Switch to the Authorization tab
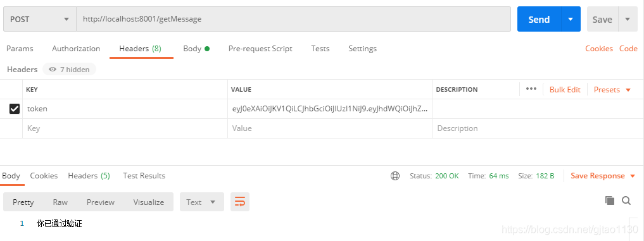This screenshot has width=644, height=241. coord(76,49)
